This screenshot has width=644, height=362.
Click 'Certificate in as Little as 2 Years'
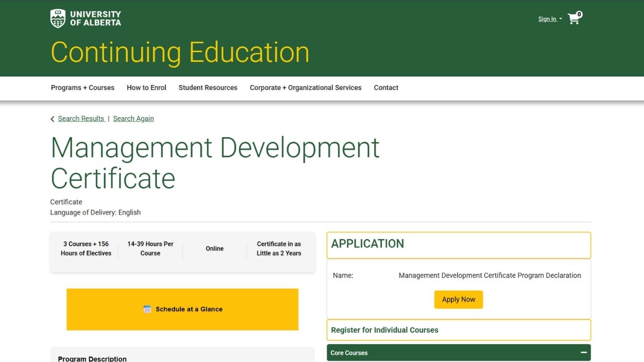point(279,248)
